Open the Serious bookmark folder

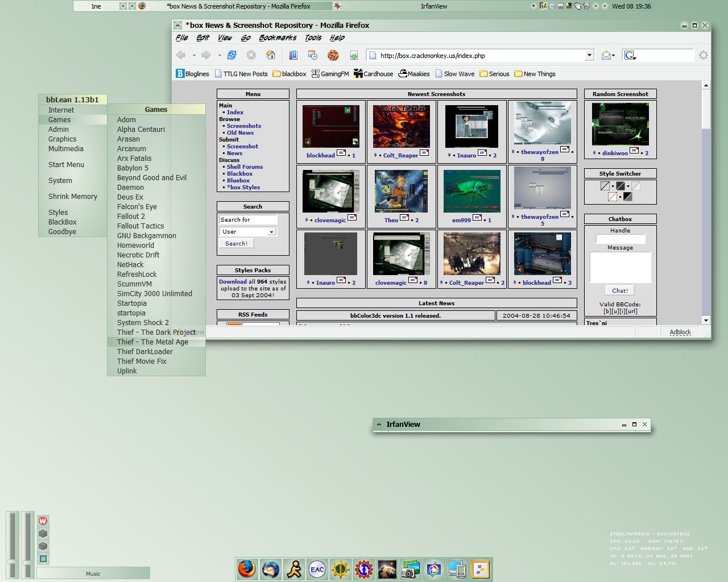click(494, 73)
